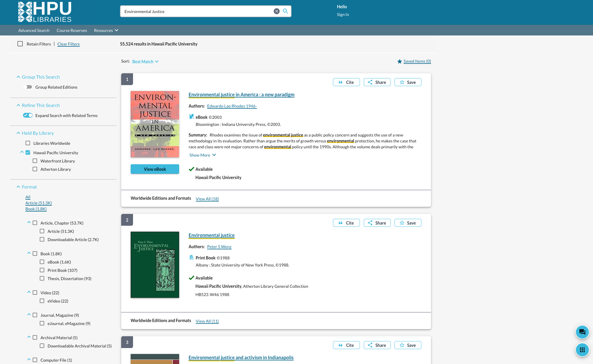Click the Clear Filters link
Viewport: 593px width, 364px height.
68,44
